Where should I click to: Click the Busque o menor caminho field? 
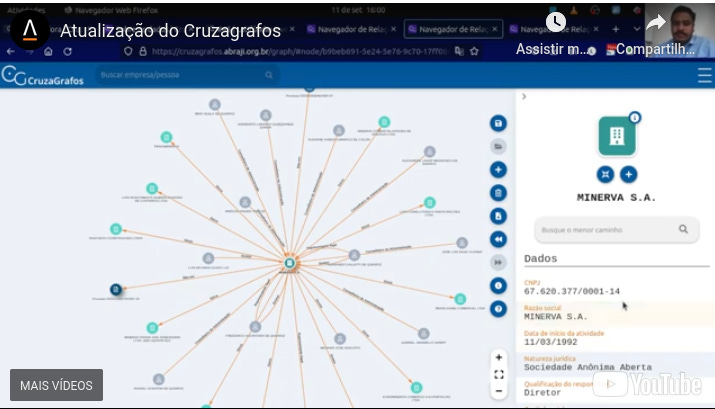click(x=617, y=230)
